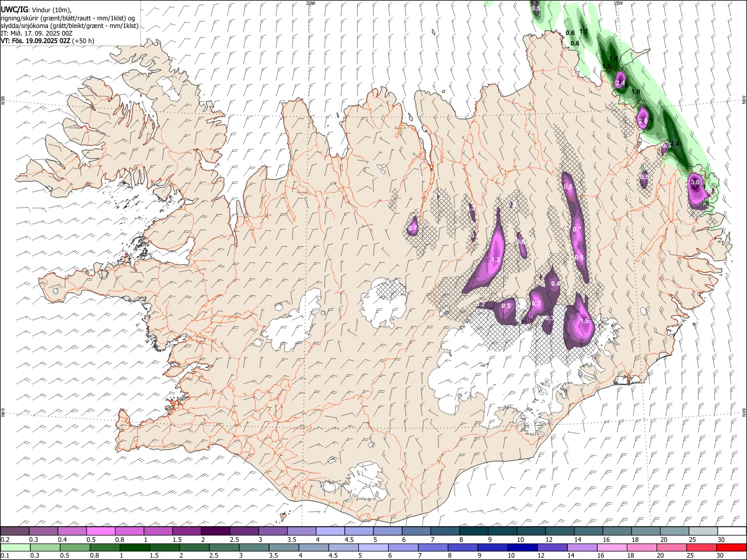
Task: Select the green 2 swatch in lower legend row
Action: (194, 547)
